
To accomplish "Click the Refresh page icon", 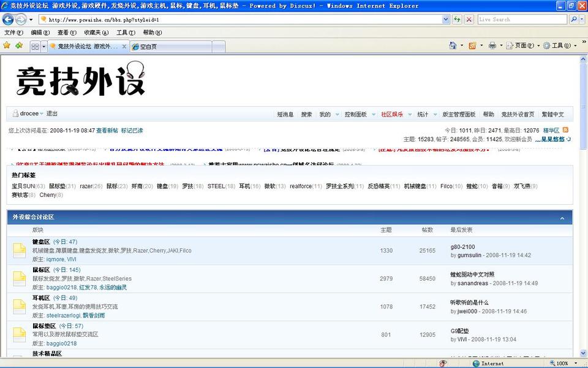I will pyautogui.click(x=457, y=20).
